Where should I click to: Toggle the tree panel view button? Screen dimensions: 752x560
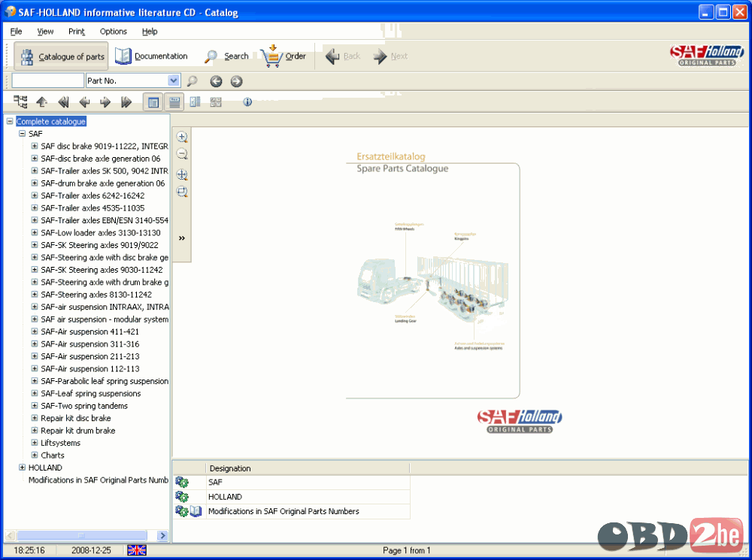click(153, 101)
